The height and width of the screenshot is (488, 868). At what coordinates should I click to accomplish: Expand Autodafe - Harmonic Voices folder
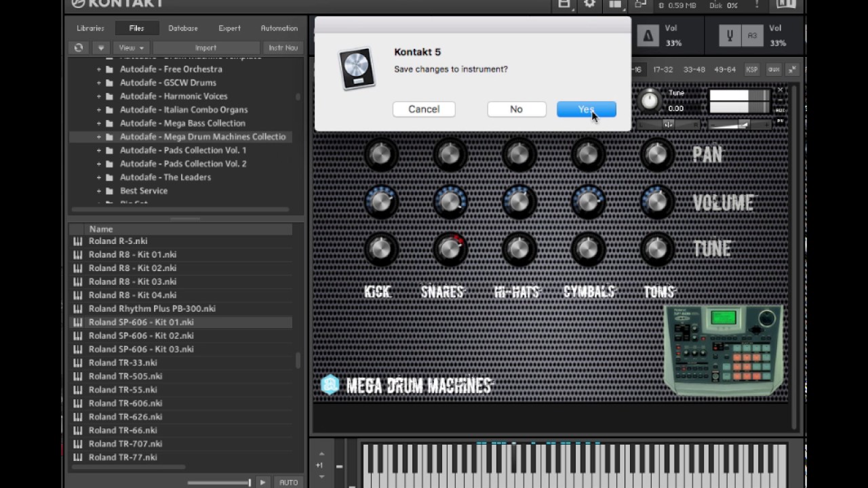click(x=99, y=96)
